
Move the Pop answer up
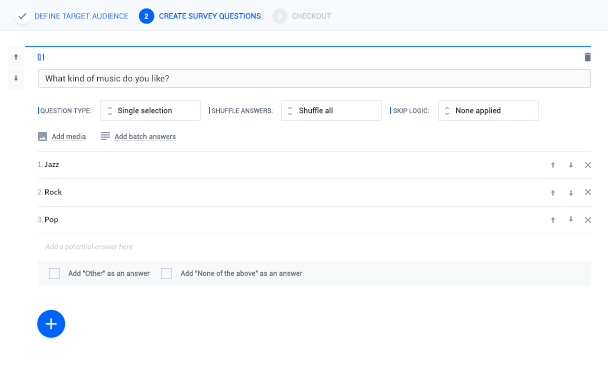553,220
